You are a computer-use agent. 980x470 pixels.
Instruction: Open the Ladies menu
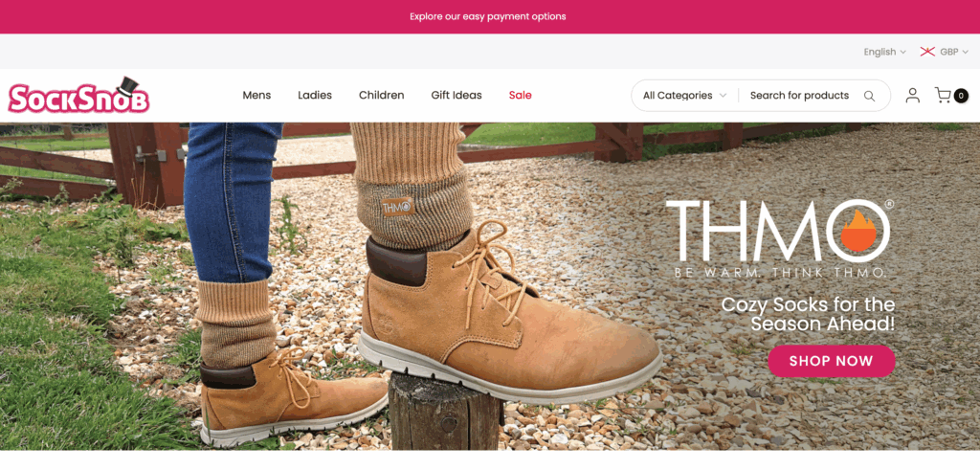pyautogui.click(x=315, y=95)
